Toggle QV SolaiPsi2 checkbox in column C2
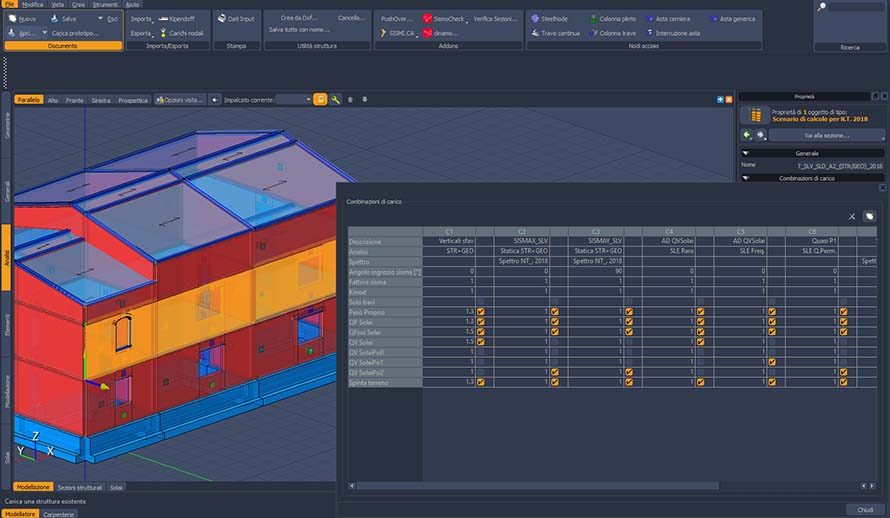890x518 pixels. [x=555, y=372]
